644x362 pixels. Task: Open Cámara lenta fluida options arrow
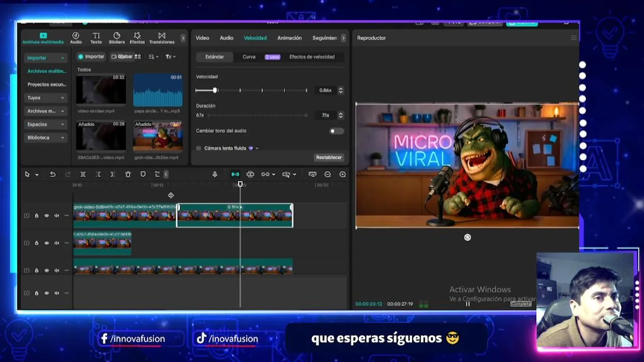(x=257, y=148)
